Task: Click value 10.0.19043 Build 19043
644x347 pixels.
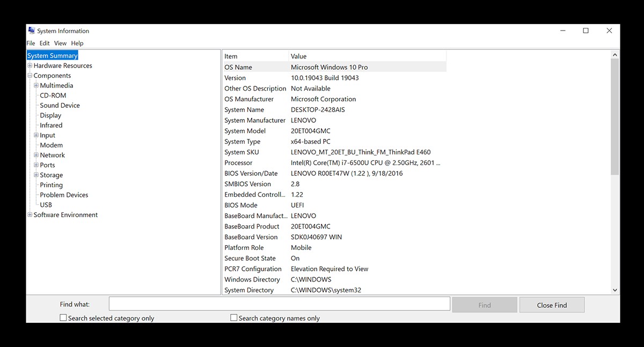Action: pyautogui.click(x=325, y=78)
